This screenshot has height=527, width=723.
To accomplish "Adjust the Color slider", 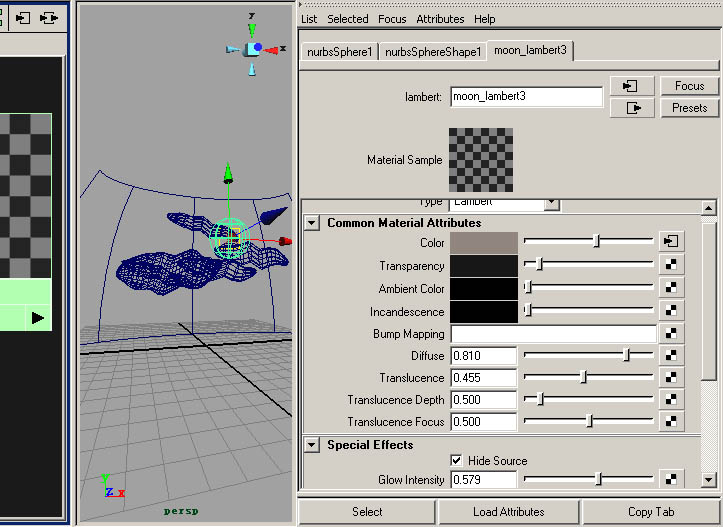I will [x=597, y=241].
